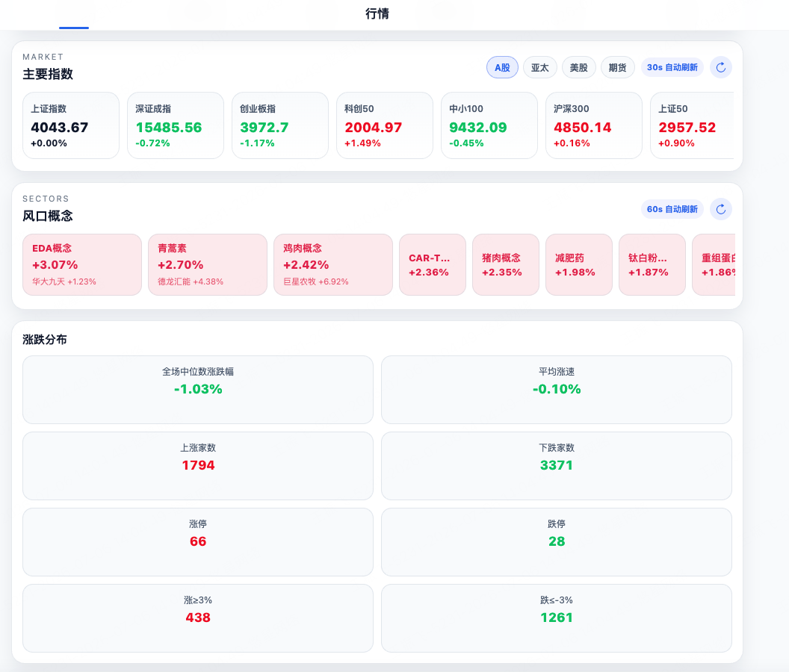
Task: Click the refresh icon in 风口概念 section
Action: [x=720, y=209]
